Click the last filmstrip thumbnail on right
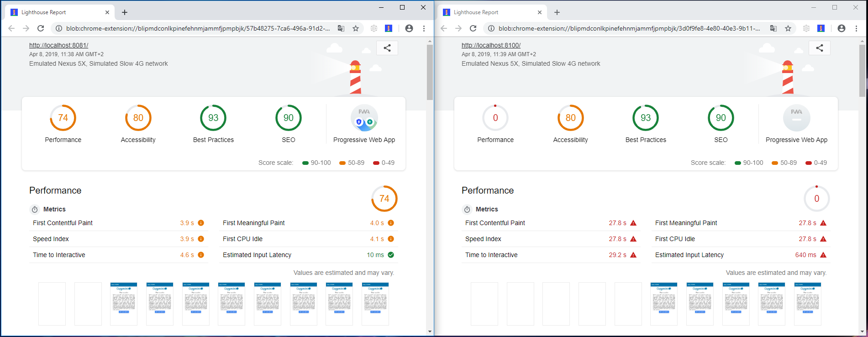868x337 pixels. (807, 304)
